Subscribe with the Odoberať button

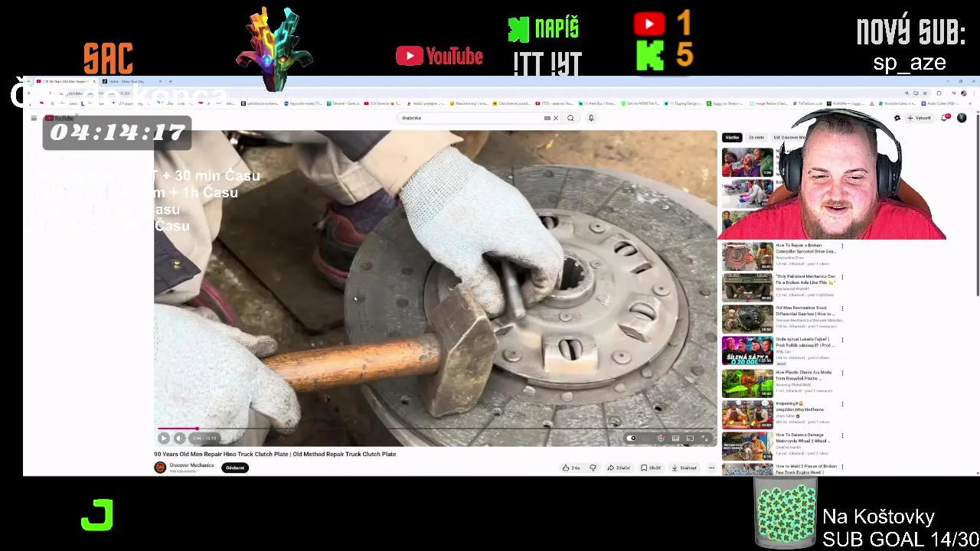(x=235, y=468)
